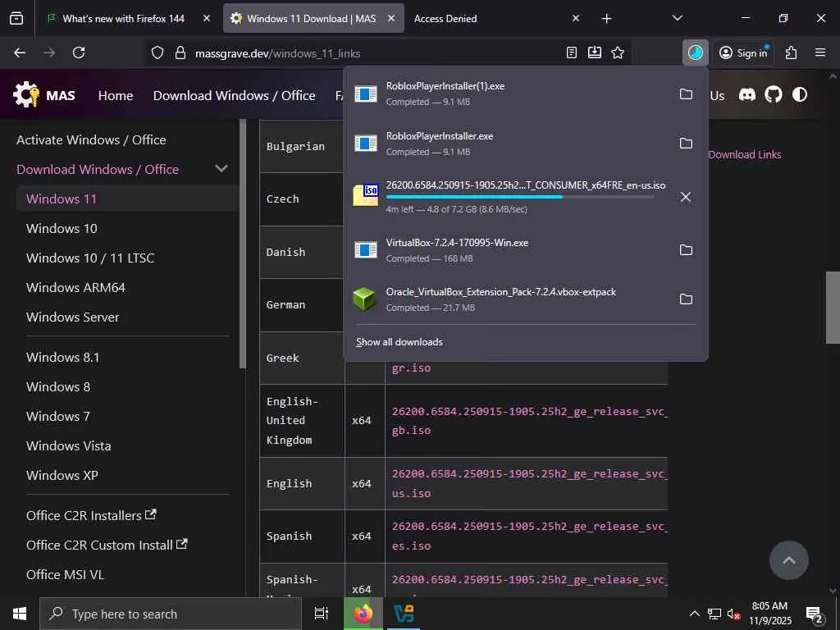Open Windows 8.1 sidebar page
Image resolution: width=840 pixels, height=630 pixels.
pyautogui.click(x=62, y=357)
